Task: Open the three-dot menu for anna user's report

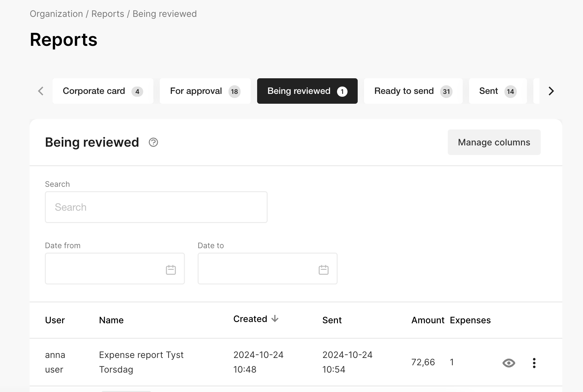Action: [x=534, y=363]
